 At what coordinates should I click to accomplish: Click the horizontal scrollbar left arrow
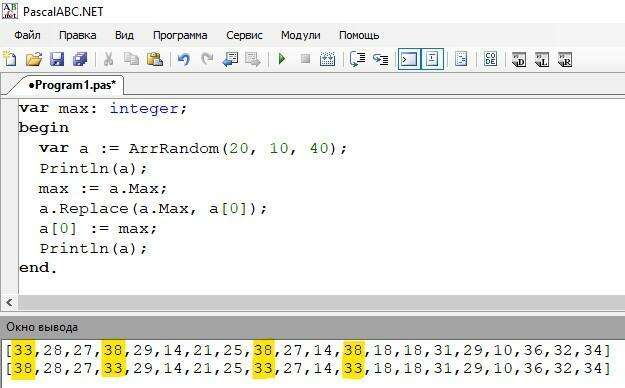[10, 303]
